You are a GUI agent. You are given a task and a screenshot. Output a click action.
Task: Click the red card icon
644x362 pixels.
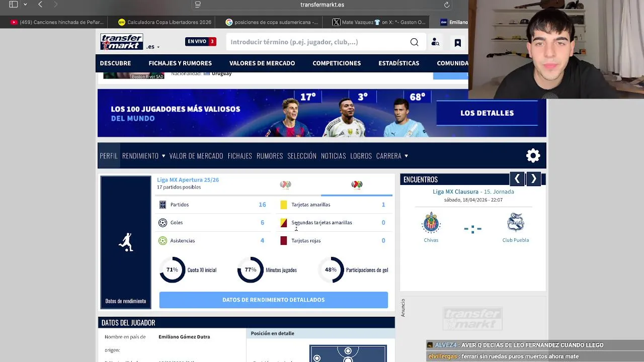284,240
